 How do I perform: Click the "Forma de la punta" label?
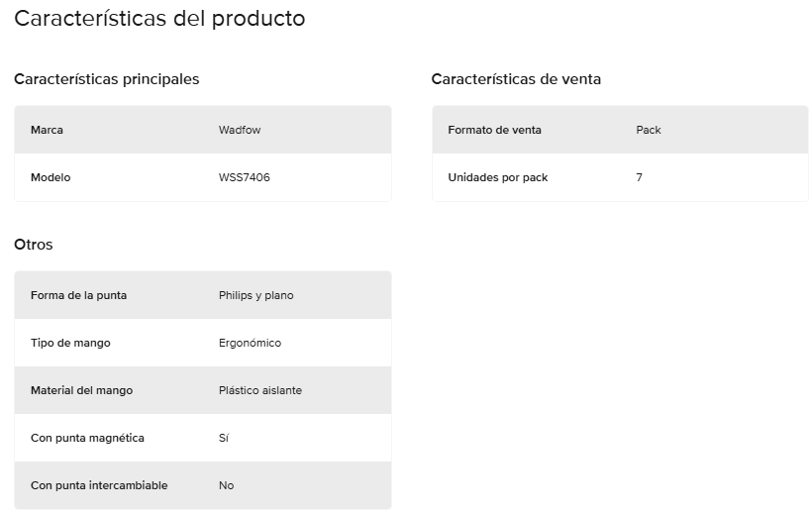coord(78,295)
